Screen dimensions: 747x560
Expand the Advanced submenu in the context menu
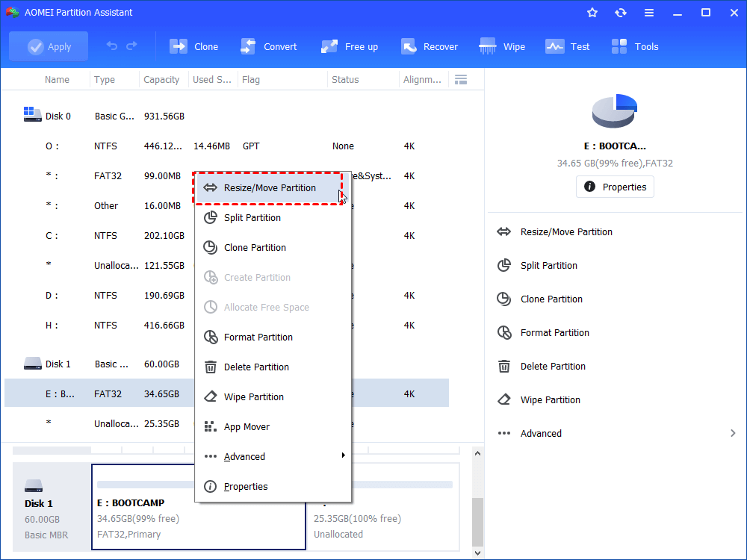[245, 456]
